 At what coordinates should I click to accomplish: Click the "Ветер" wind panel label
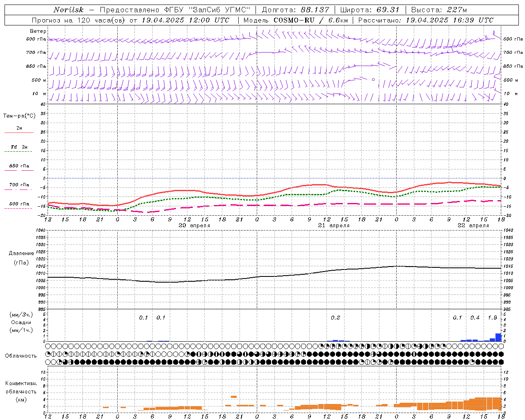pyautogui.click(x=38, y=31)
